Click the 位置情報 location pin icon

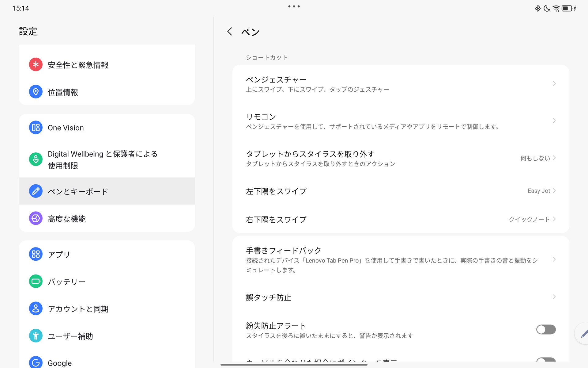36,92
